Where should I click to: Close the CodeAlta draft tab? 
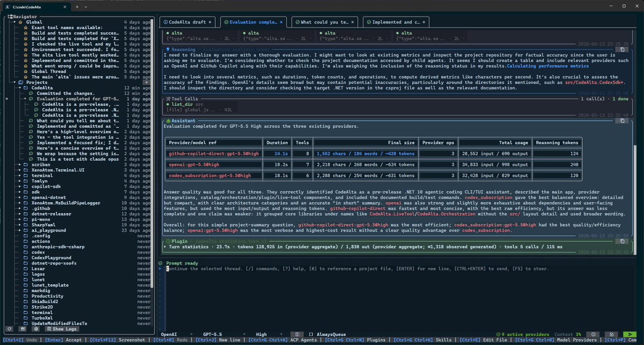[210, 22]
